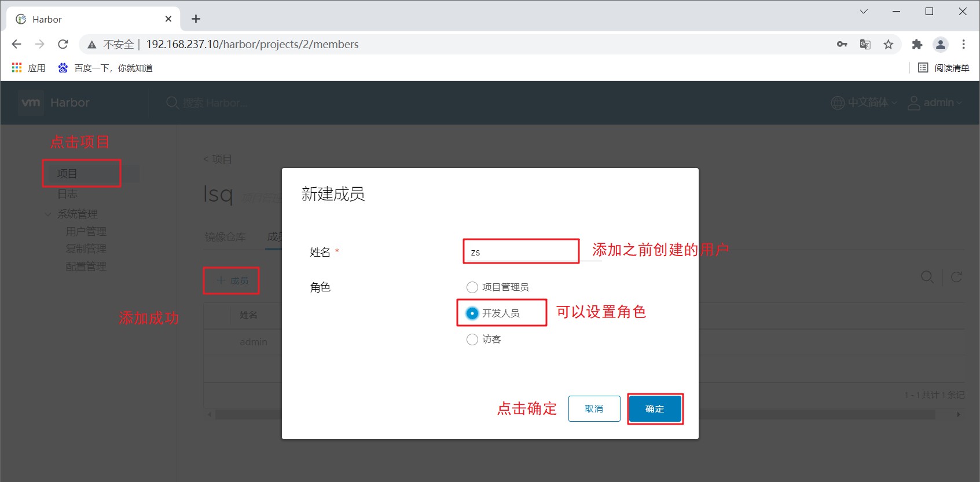
Task: Select the 访客 role radio
Action: pyautogui.click(x=472, y=339)
